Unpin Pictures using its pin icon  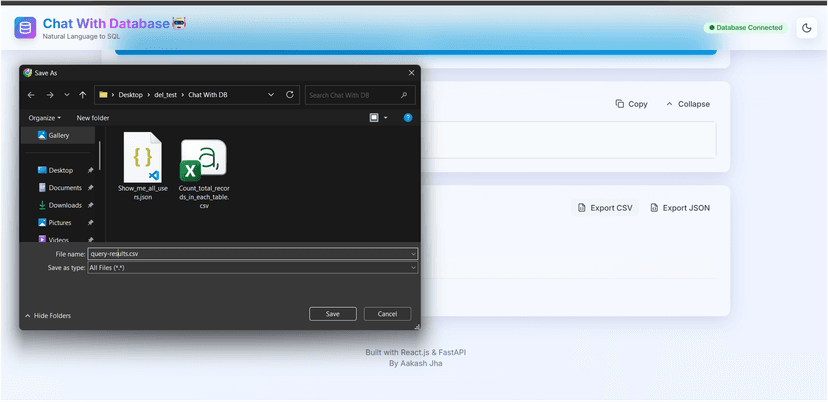click(90, 223)
